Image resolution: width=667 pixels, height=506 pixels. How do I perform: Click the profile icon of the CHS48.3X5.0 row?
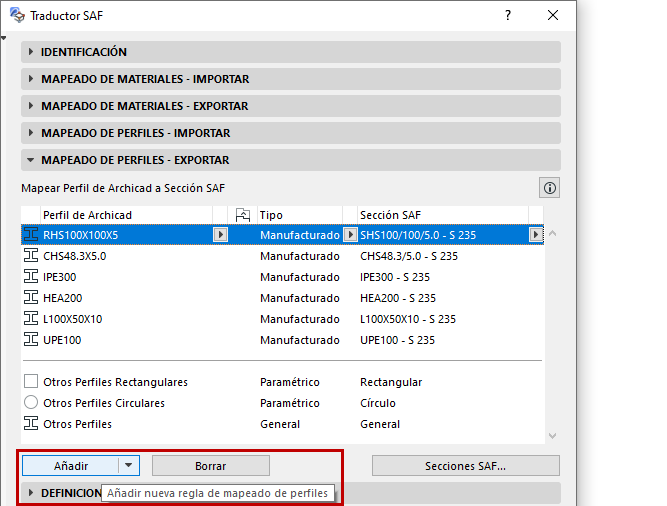31,256
